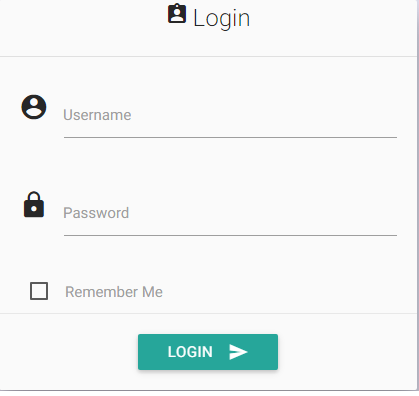Click the clipboard-person icon in the header

177,14
